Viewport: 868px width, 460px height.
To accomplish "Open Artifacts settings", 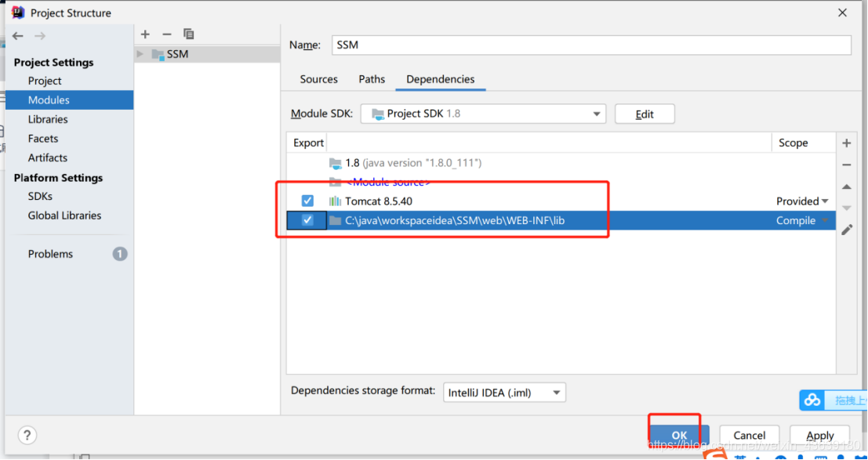I will [48, 158].
